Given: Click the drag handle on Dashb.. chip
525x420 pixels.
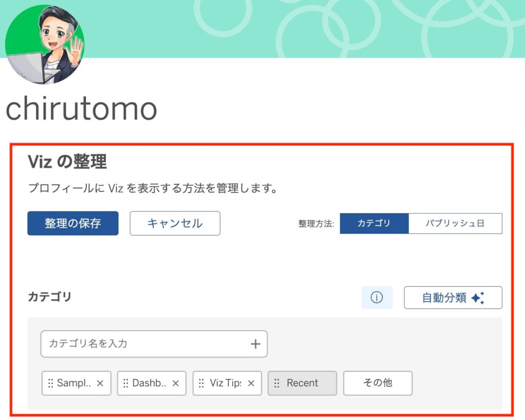Looking at the screenshot, I should tap(126, 383).
